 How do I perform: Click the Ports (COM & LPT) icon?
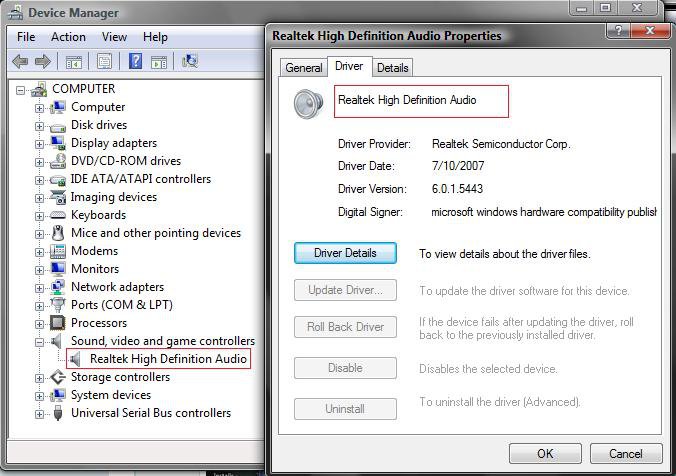click(x=58, y=305)
